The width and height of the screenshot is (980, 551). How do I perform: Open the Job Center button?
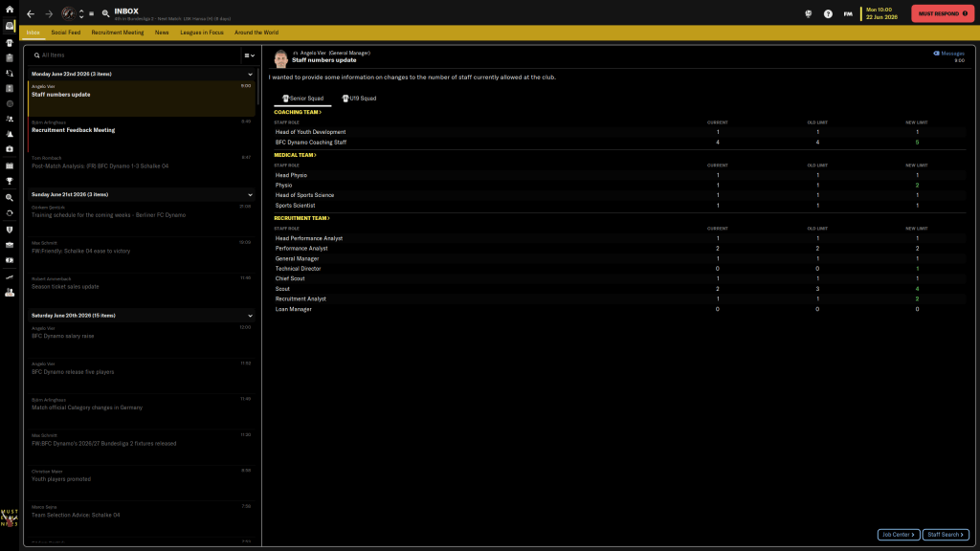pyautogui.click(x=899, y=535)
